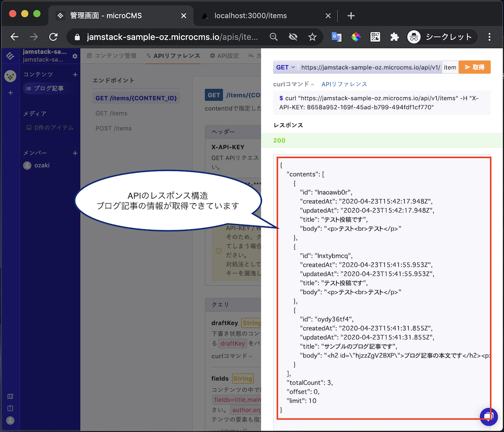Open the シークレット incognito profile button
Screen dimensions: 504x432
(441, 37)
